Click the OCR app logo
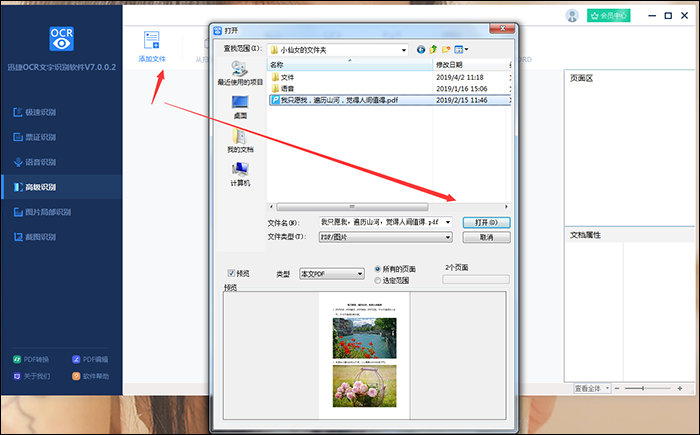The width and height of the screenshot is (700, 435). (x=62, y=38)
